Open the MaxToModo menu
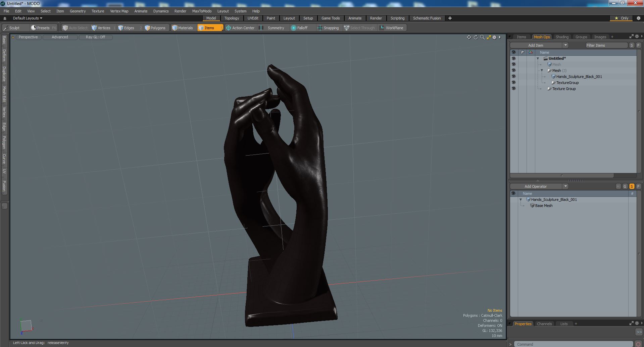The height and width of the screenshot is (347, 644). pyautogui.click(x=202, y=11)
